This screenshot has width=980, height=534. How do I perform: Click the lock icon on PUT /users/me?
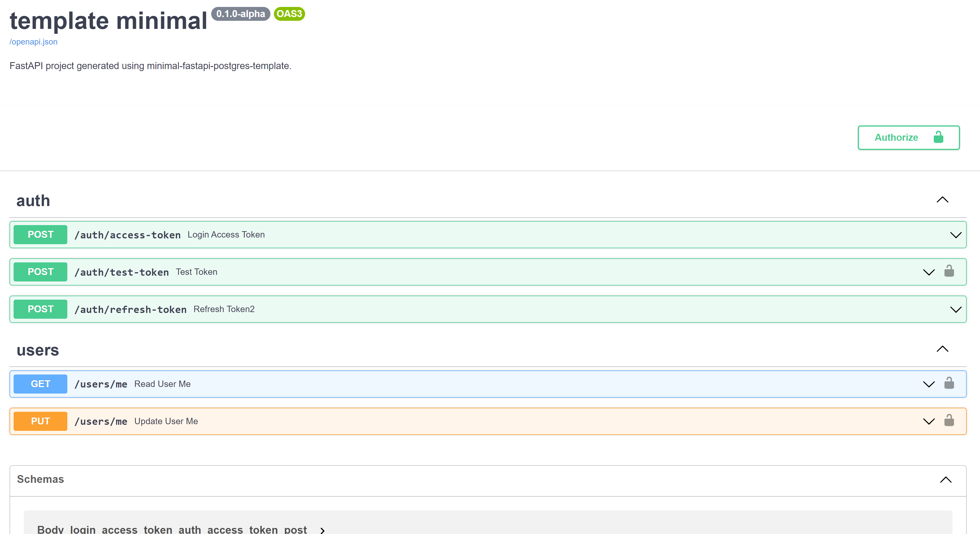pyautogui.click(x=949, y=420)
